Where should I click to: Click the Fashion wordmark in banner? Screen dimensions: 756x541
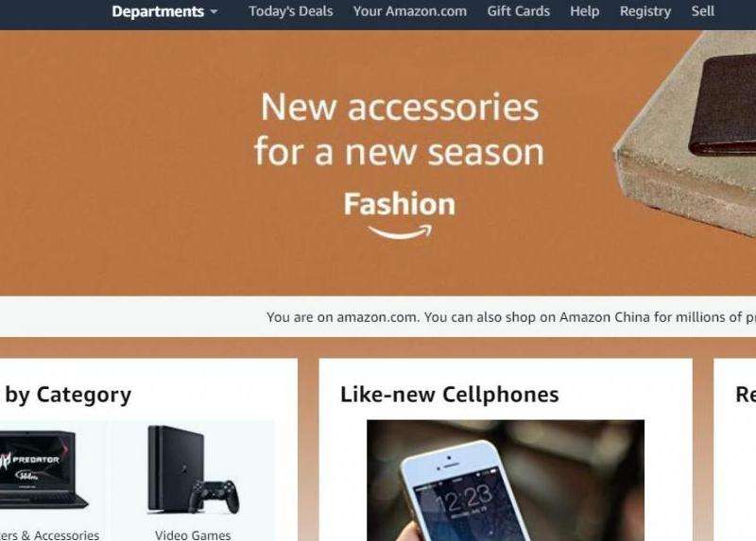400,204
